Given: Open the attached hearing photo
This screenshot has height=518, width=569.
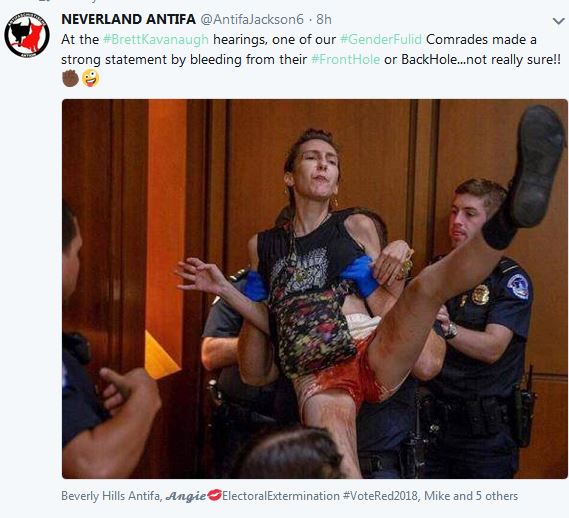Looking at the screenshot, I should (x=315, y=289).
